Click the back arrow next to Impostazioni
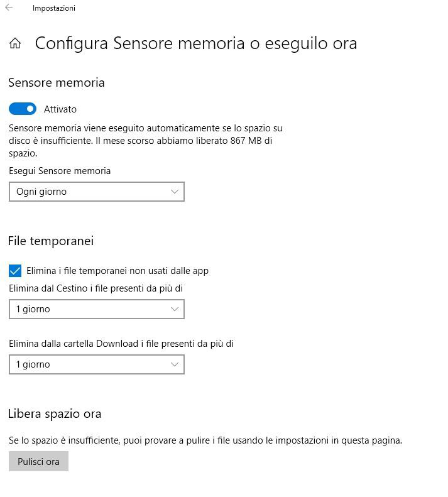This screenshot has height=497, width=448. click(9, 8)
